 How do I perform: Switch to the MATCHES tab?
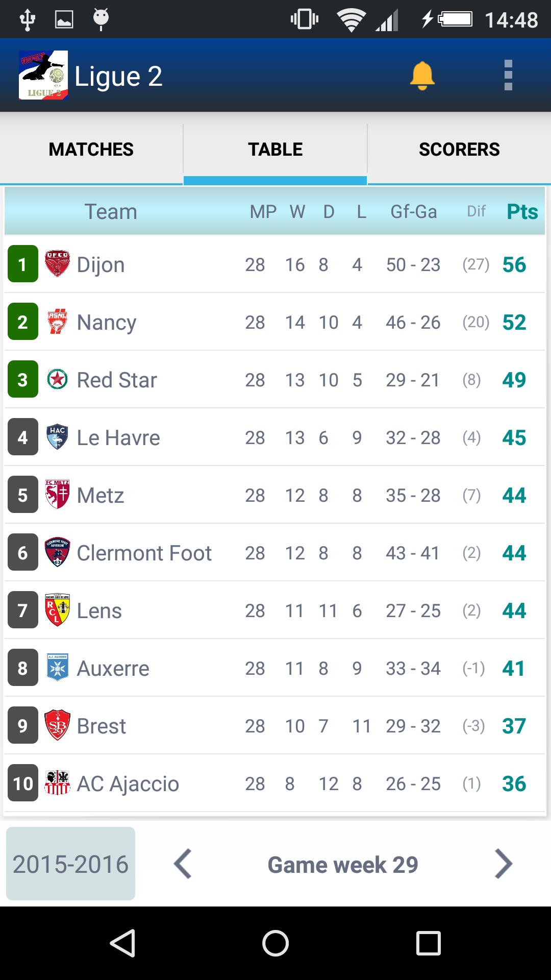tap(91, 149)
